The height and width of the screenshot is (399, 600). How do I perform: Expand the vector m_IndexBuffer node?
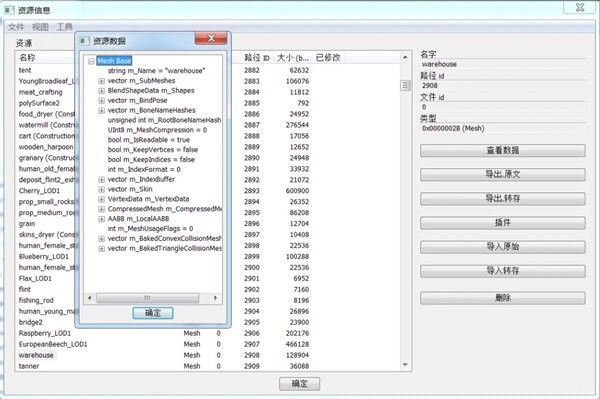[101, 179]
